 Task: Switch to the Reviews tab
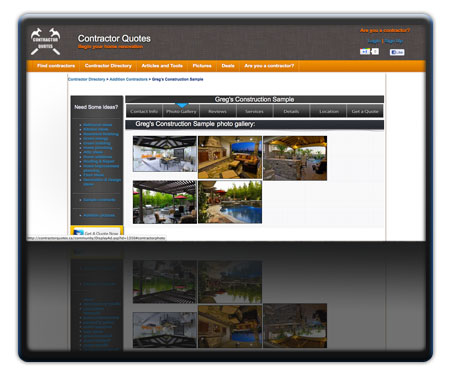[218, 111]
